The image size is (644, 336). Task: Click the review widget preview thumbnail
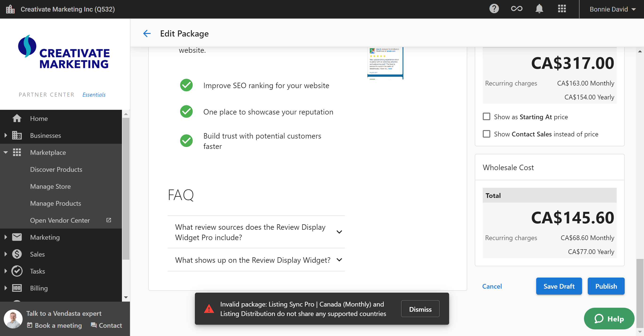click(385, 63)
